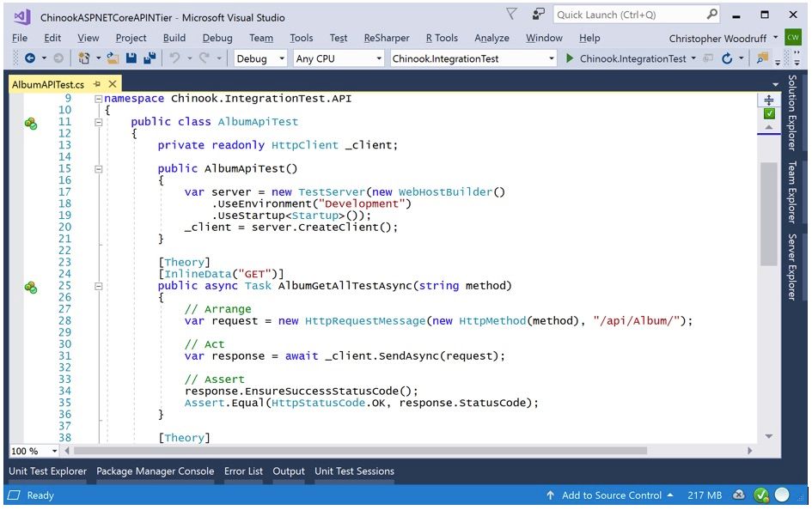Viewport: 812px width, 510px height.
Task: Collapse the AlbumGetAllTestAsync method body
Action: tap(99, 285)
